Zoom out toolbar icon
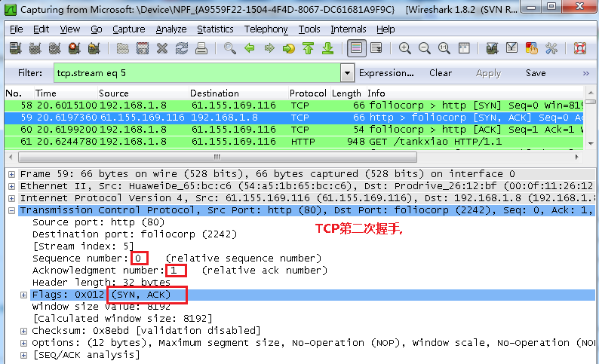 click(425, 48)
